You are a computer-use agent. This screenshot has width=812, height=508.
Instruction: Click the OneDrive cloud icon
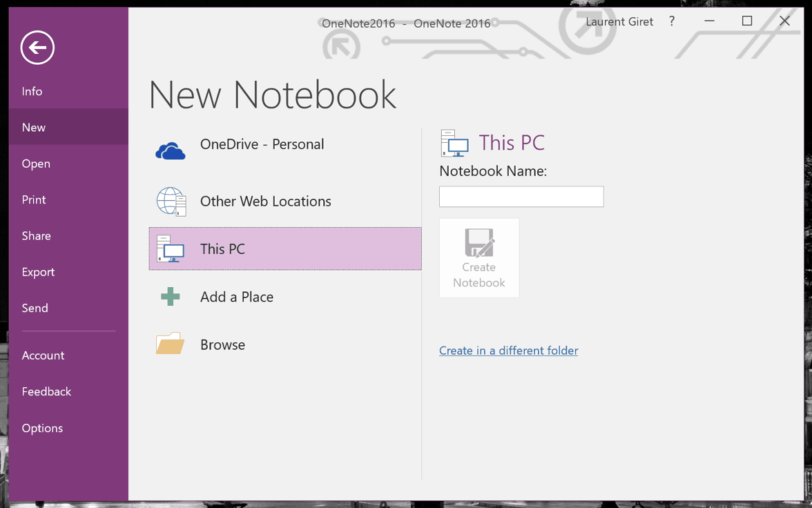(x=171, y=150)
